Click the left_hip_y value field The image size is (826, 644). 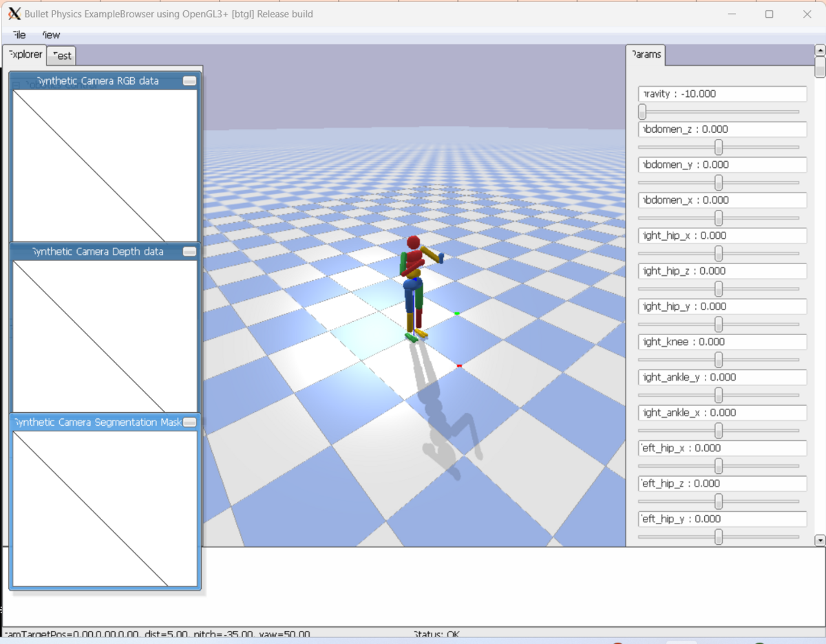point(722,519)
